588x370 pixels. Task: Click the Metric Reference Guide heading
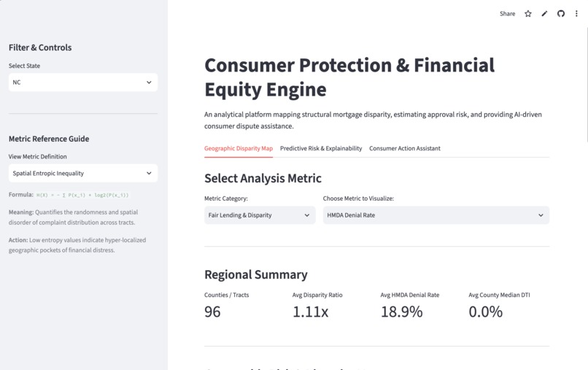(49, 139)
